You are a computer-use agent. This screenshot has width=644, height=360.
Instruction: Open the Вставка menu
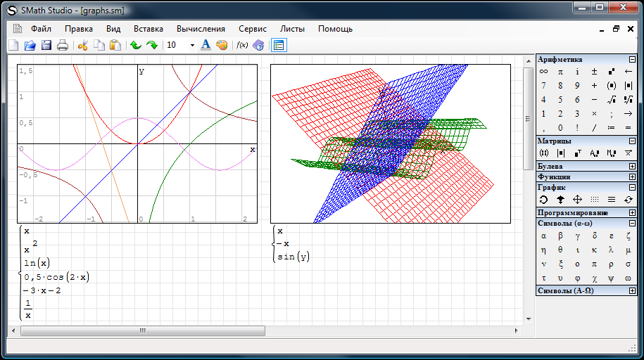click(149, 29)
